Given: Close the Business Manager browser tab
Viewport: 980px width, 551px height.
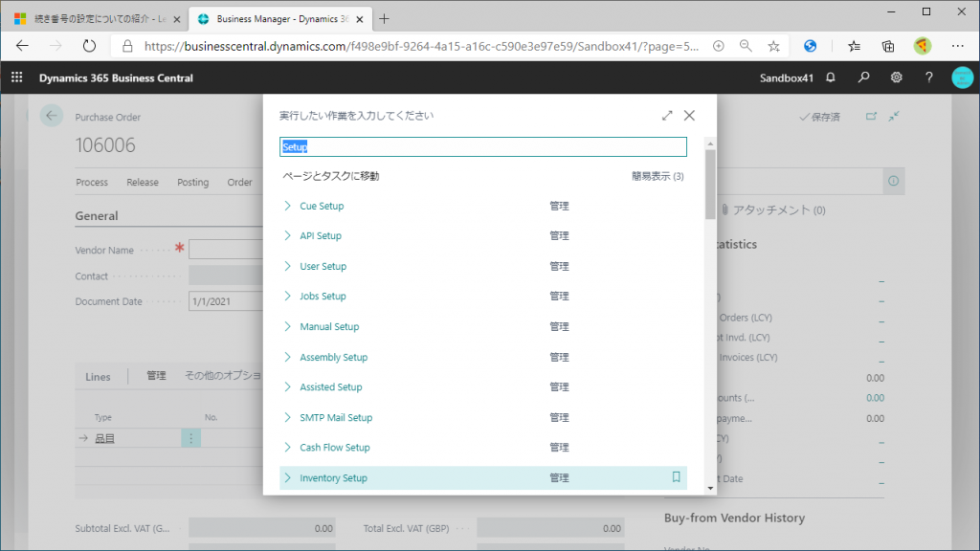Looking at the screenshot, I should coord(360,19).
